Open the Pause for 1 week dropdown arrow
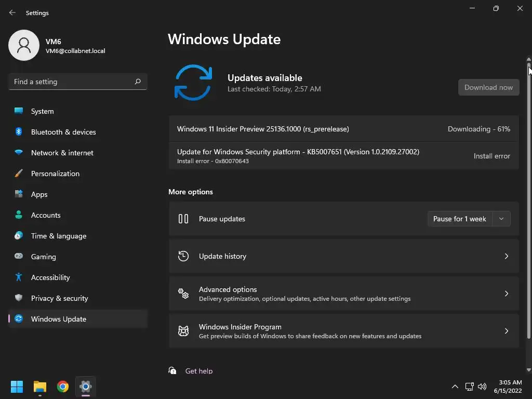The width and height of the screenshot is (532, 399). (x=501, y=219)
